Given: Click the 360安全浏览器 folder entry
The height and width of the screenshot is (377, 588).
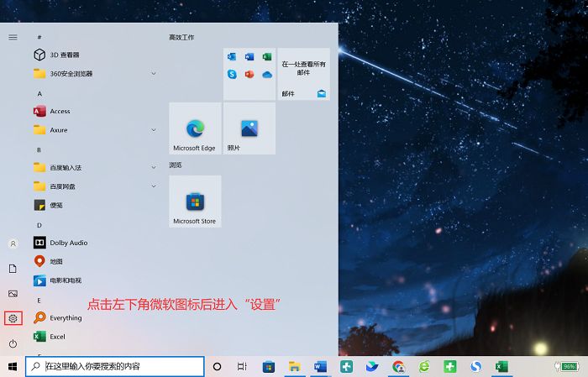Looking at the screenshot, I should (94, 73).
